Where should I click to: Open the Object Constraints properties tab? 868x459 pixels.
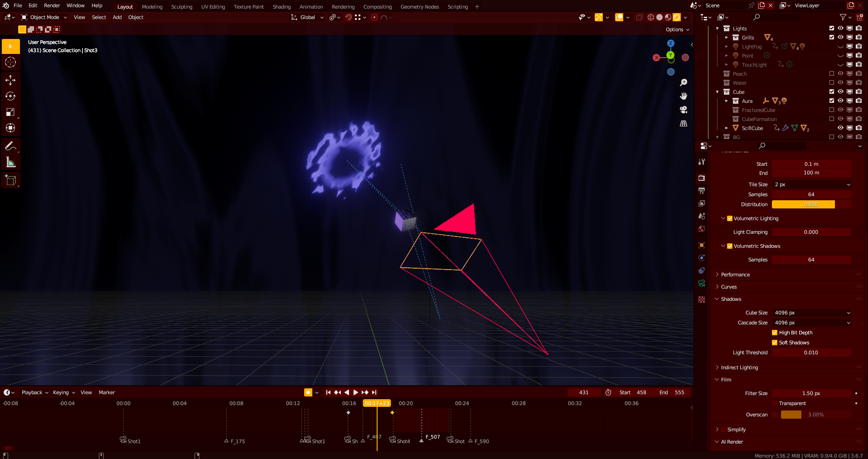coord(702,271)
